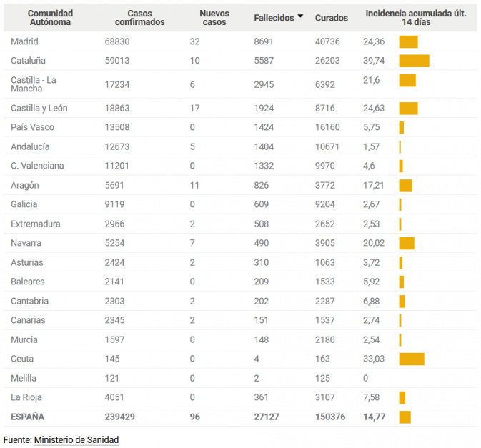Click the Madrid incidence bar

408,41
